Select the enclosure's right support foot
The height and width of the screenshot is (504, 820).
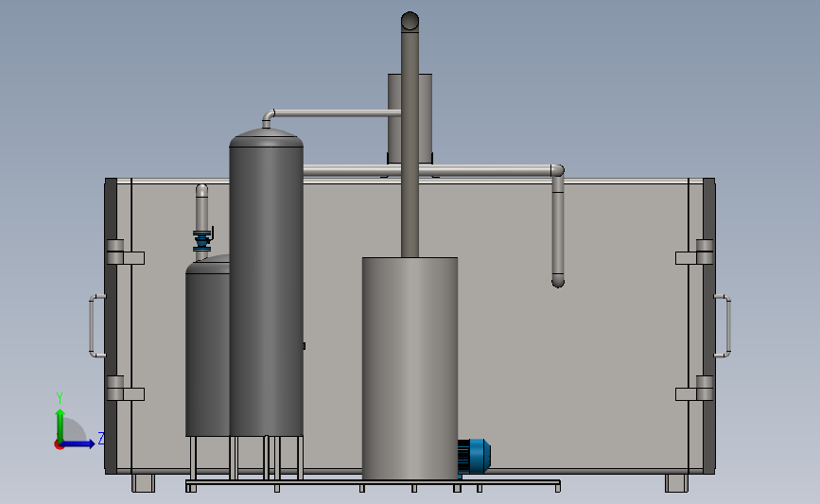tap(676, 483)
